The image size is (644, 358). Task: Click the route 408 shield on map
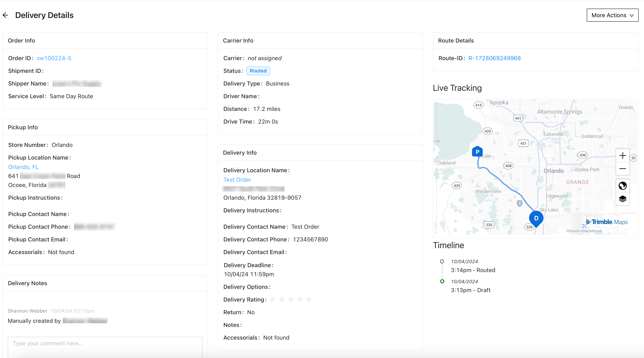508,166
